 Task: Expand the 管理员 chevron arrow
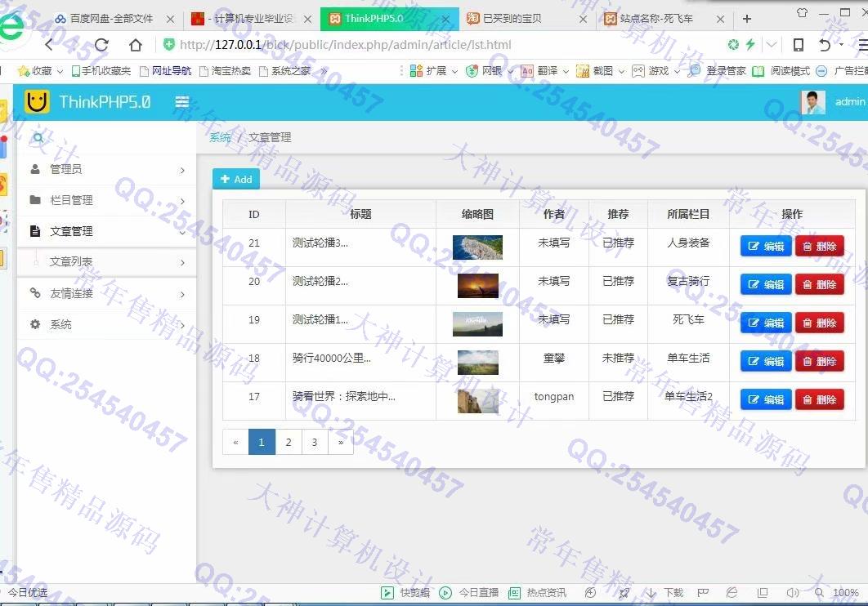(x=183, y=171)
